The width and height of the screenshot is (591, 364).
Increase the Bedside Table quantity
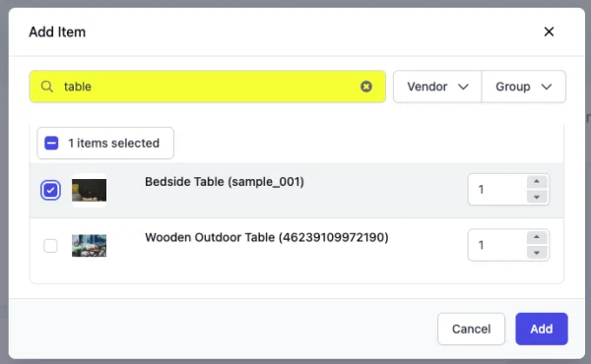point(537,182)
